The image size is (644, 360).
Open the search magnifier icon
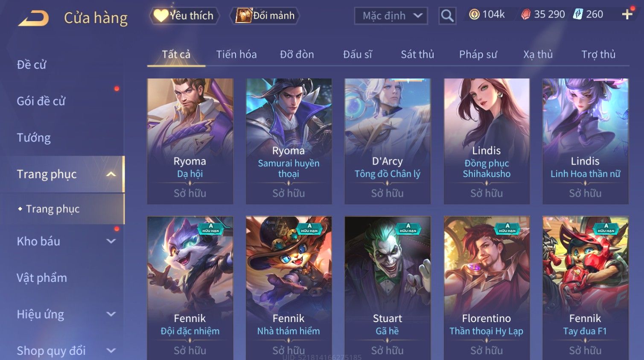coord(447,16)
